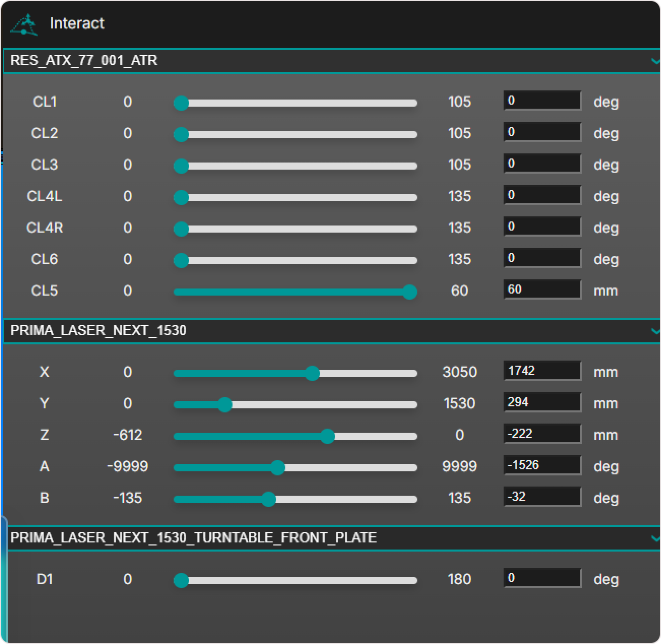Select the Z value field showing -222
This screenshot has width=661, height=644.
pyautogui.click(x=542, y=434)
